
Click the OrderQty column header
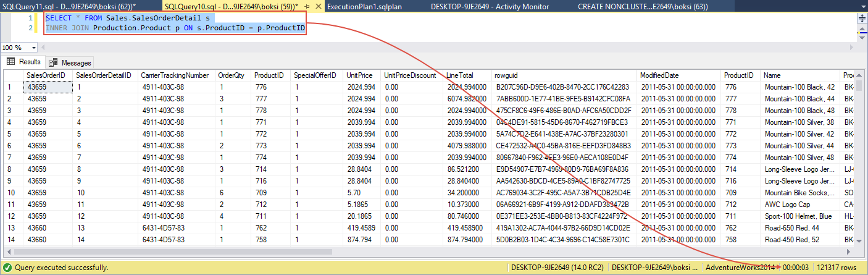pyautogui.click(x=233, y=75)
